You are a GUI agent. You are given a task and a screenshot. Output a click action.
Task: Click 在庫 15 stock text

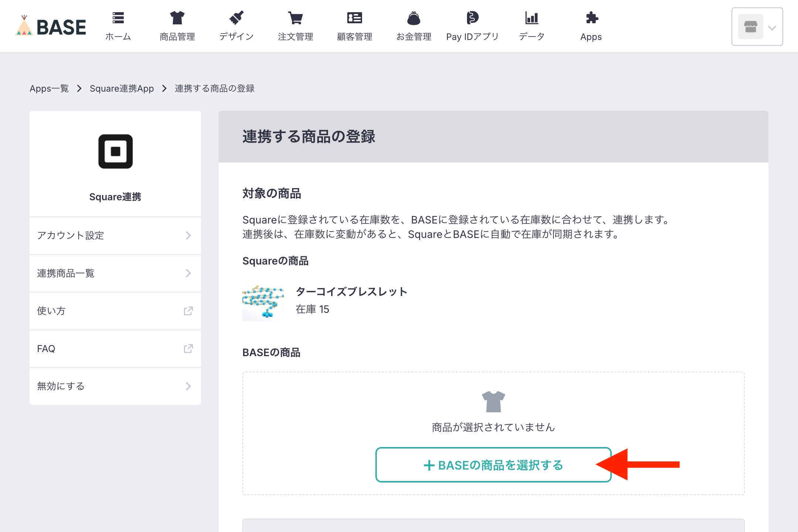point(312,309)
